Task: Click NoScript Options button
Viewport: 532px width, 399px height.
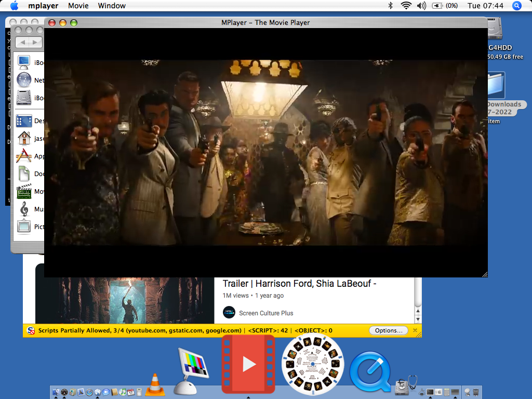Action: [389, 330]
